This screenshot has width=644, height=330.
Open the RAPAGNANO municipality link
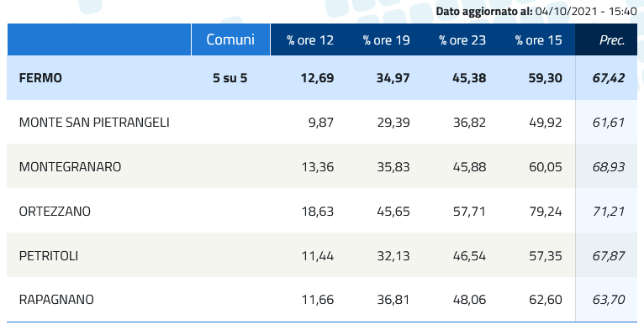click(56, 300)
